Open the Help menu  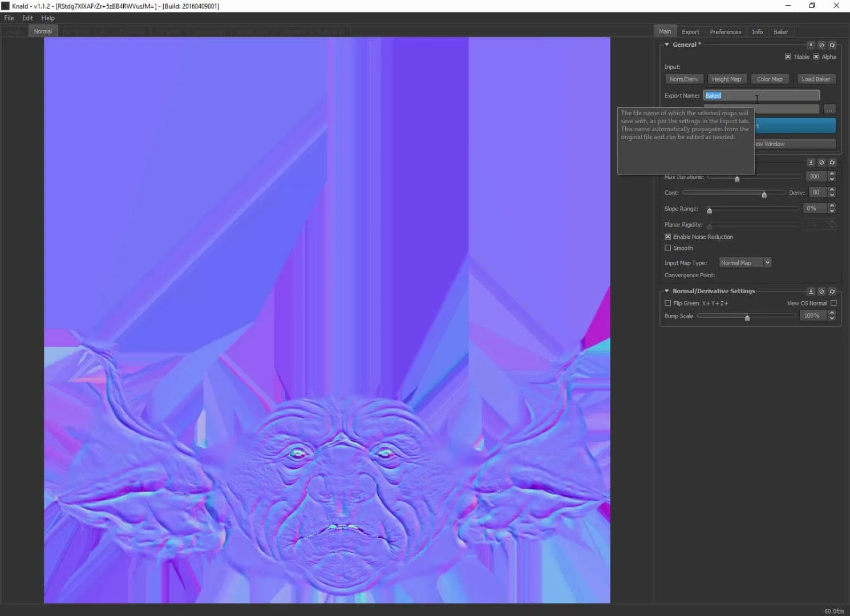[48, 18]
